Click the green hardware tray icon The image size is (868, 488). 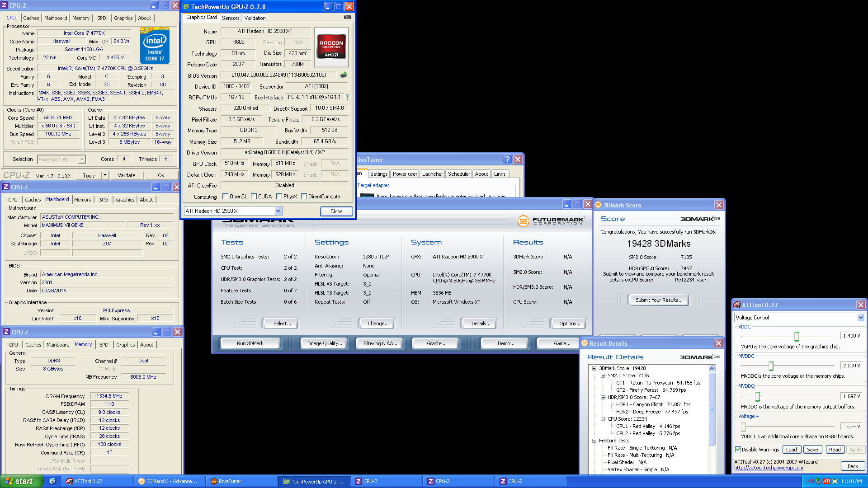(818, 481)
